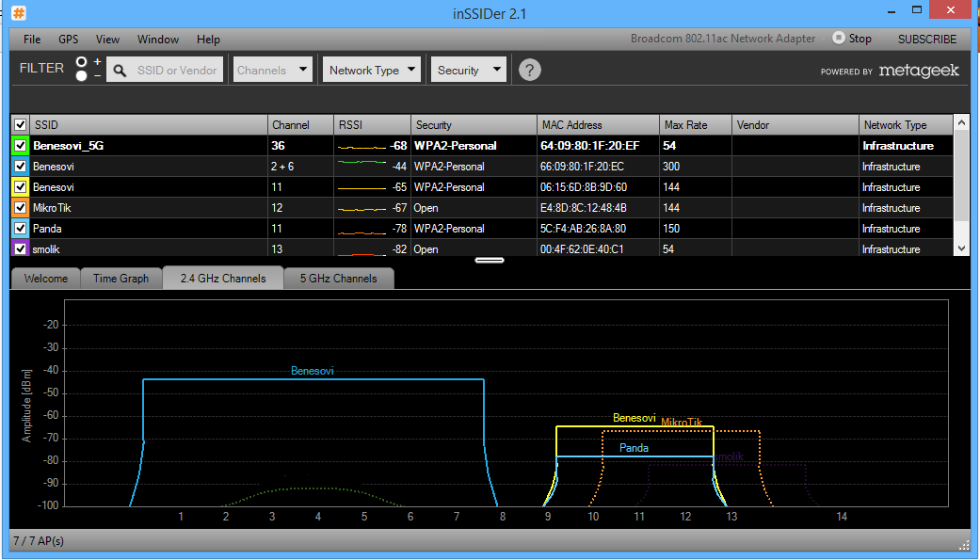Uncheck the Benesovi_5G network checkbox
This screenshot has width=980, height=560.
(x=20, y=146)
